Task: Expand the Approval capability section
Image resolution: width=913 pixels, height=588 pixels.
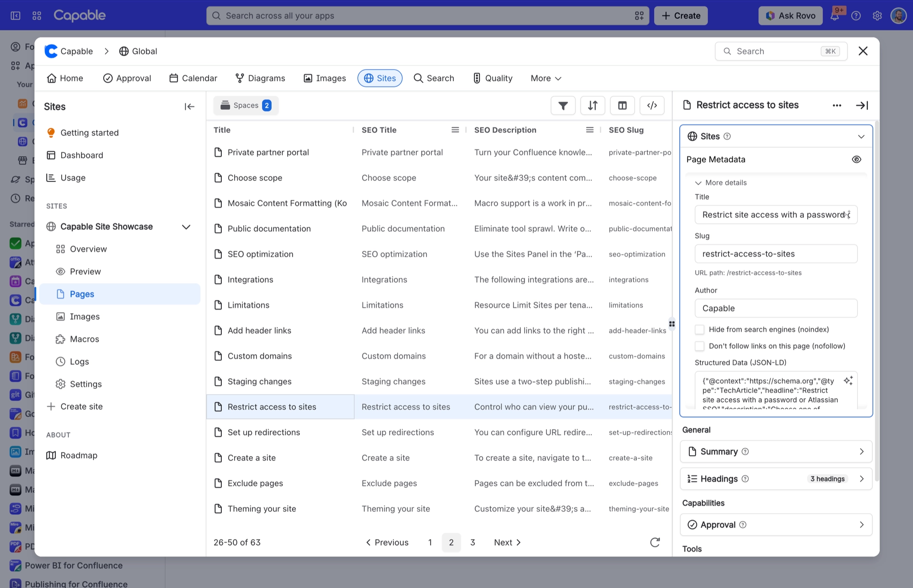Action: pos(776,525)
